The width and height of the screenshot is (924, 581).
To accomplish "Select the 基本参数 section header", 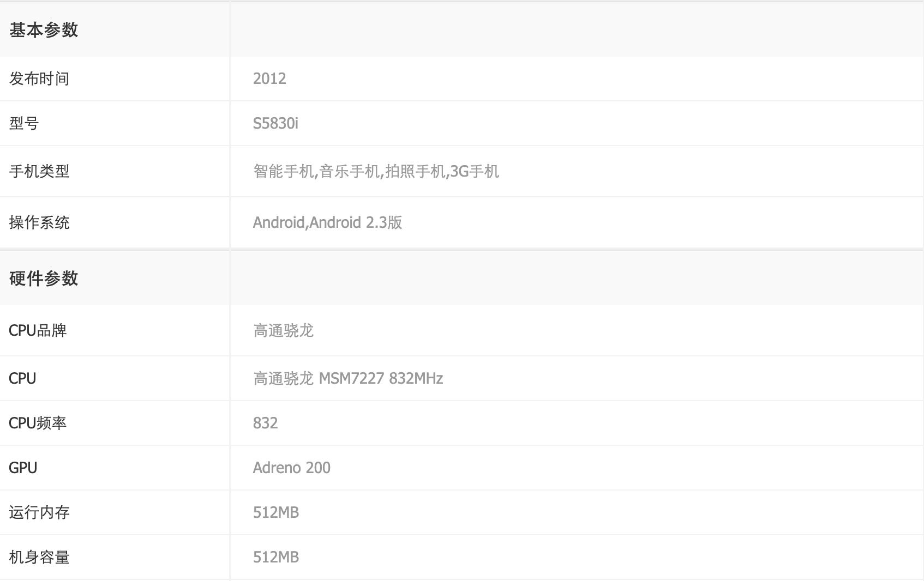I will [44, 31].
